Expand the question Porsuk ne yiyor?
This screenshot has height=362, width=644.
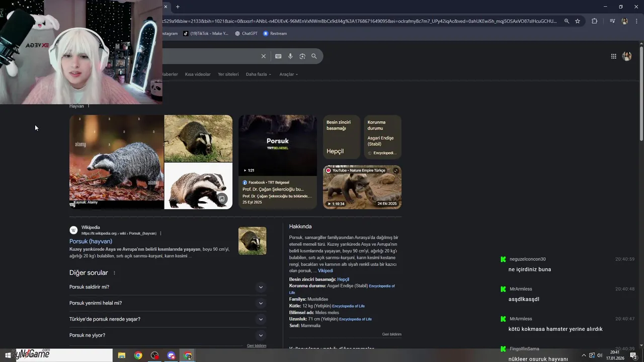click(168, 335)
